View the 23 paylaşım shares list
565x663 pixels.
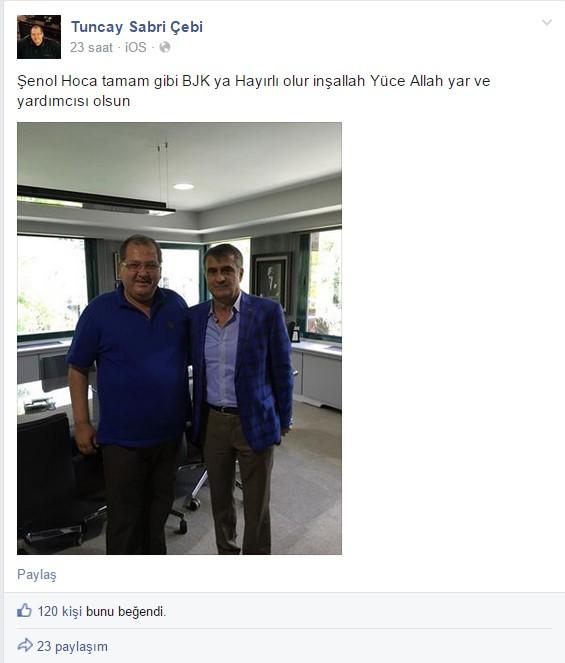point(72,647)
